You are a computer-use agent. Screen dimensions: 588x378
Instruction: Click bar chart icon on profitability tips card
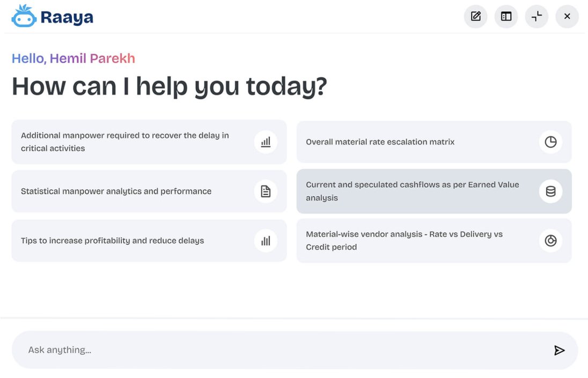(x=266, y=241)
